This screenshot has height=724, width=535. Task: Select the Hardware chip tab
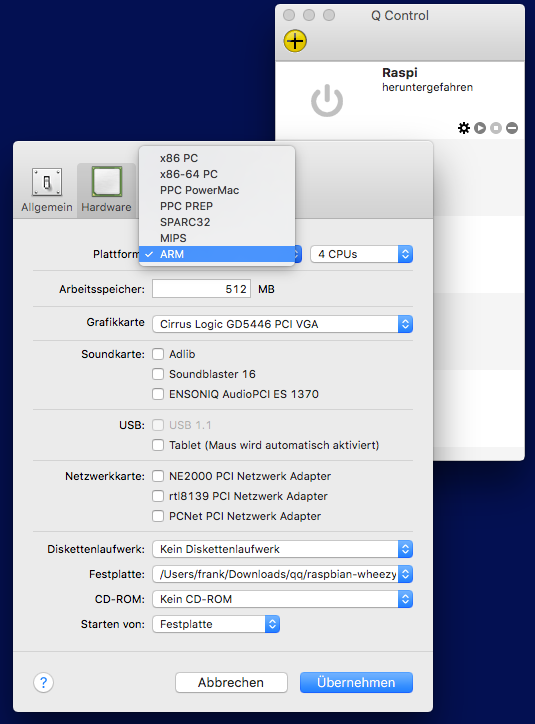106,190
